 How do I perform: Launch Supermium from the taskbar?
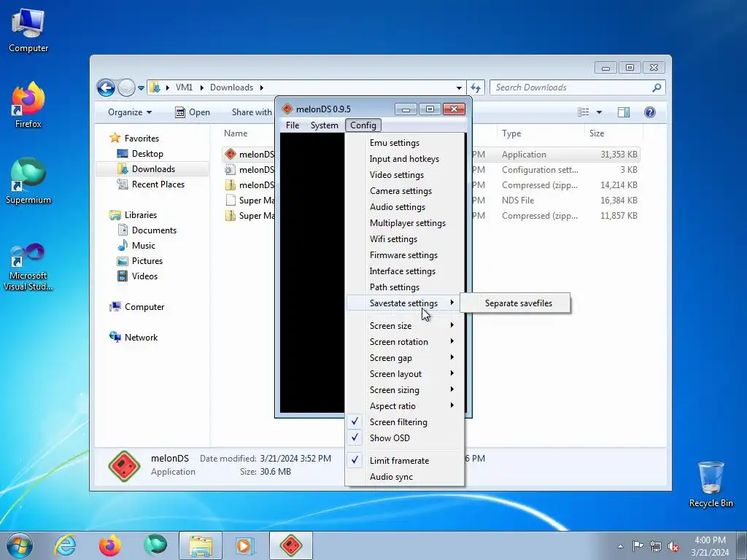155,545
